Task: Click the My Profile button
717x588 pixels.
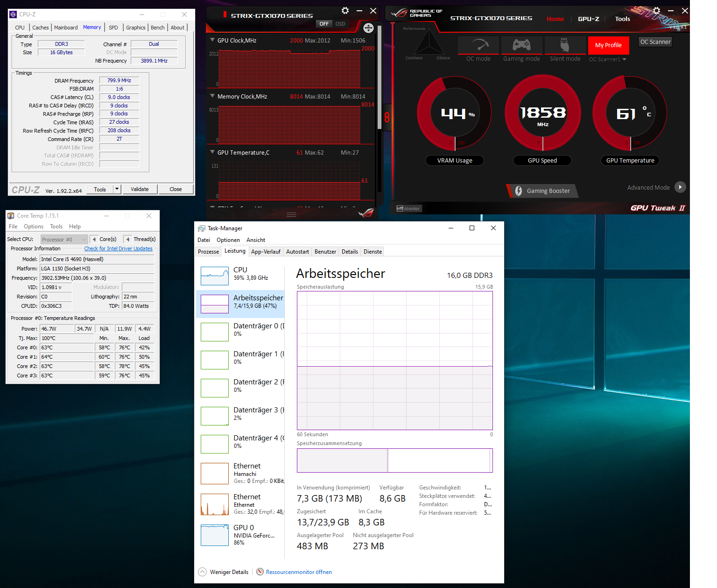Action: point(608,45)
